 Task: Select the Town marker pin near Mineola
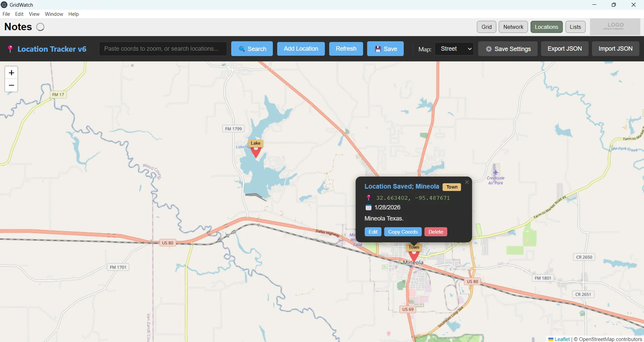[x=414, y=256]
